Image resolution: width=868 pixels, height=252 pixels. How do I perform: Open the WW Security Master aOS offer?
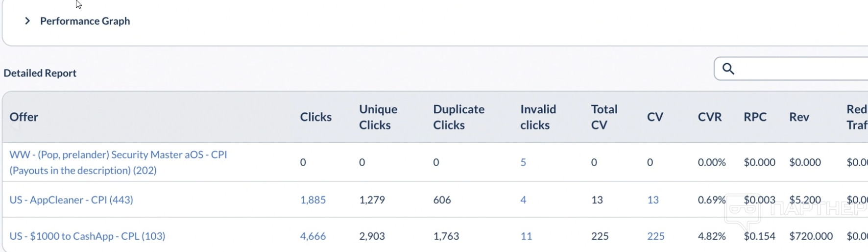click(118, 162)
